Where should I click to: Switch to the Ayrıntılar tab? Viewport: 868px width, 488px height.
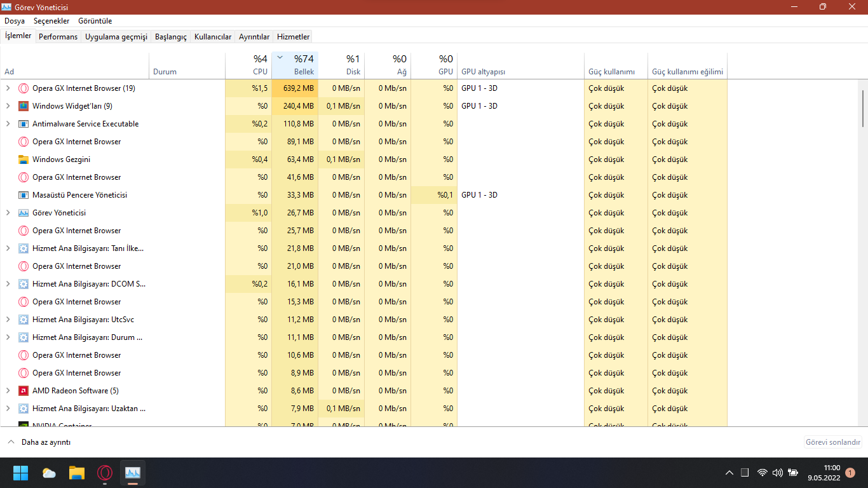(x=254, y=37)
